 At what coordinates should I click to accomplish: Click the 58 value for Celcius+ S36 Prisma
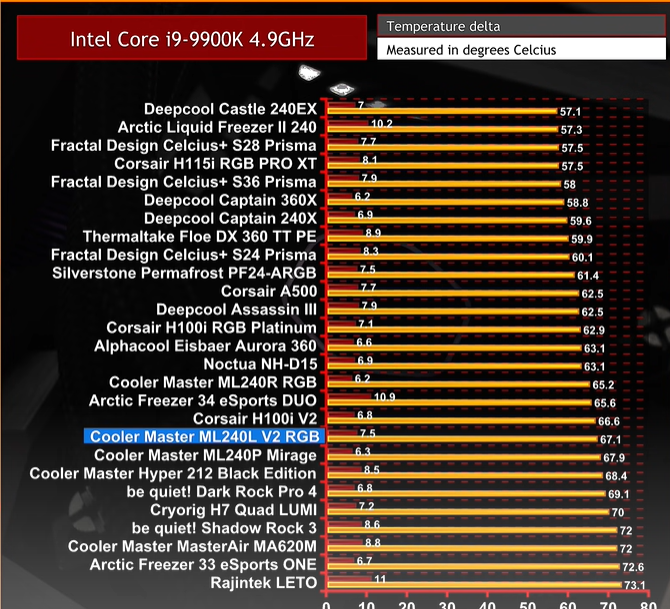click(x=570, y=185)
